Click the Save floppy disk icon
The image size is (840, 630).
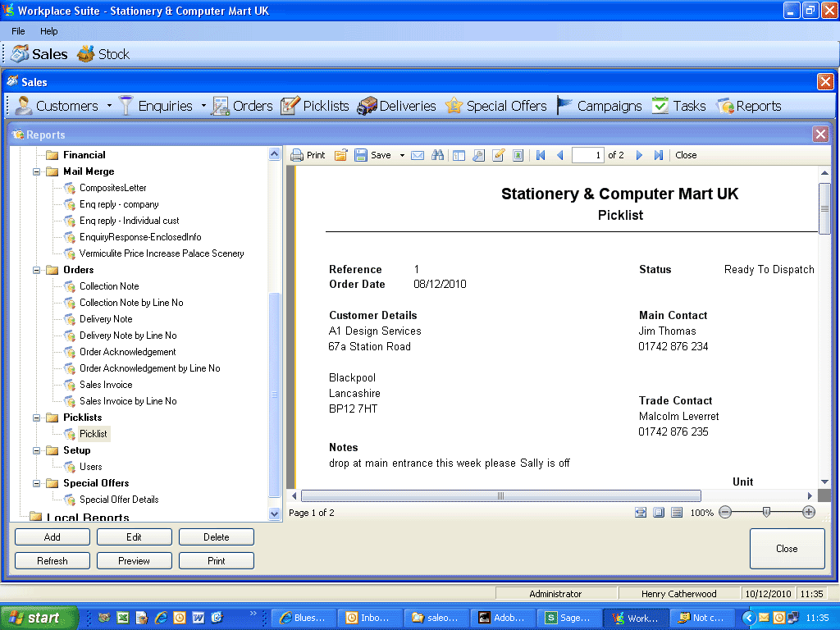coord(361,155)
